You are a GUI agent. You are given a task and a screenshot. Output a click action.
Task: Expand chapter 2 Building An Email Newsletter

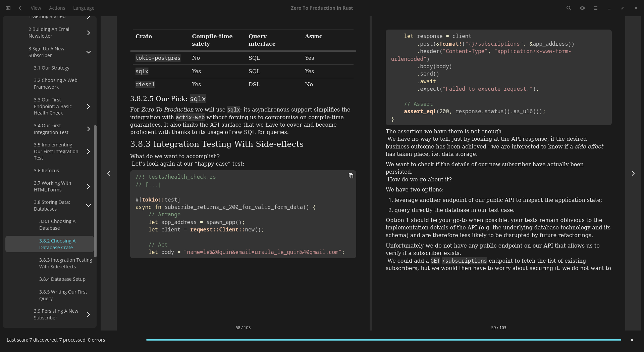89,33
